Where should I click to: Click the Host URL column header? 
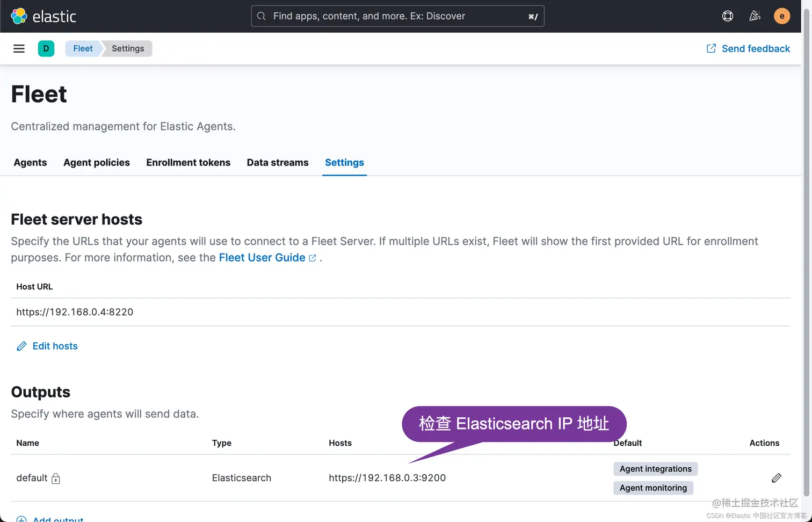34,287
